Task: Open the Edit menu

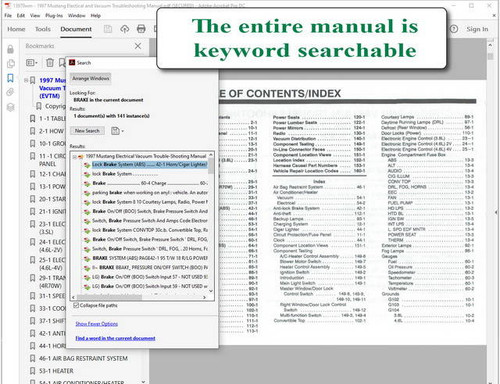Action: [x=21, y=16]
